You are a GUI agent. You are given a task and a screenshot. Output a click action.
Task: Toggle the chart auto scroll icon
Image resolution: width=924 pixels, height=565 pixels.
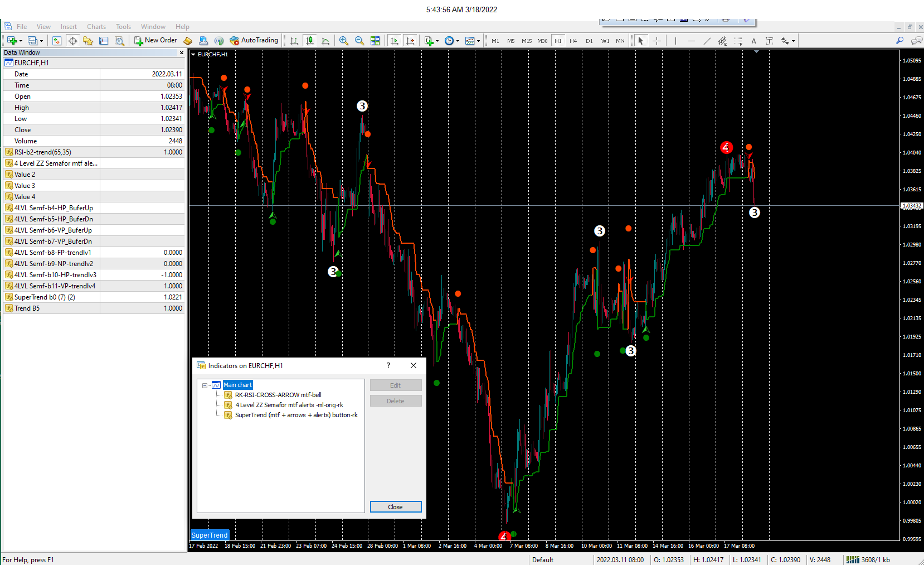(x=395, y=41)
